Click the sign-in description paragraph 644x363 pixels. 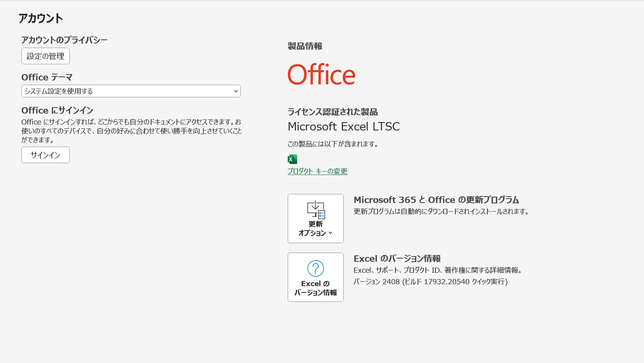[x=132, y=131]
